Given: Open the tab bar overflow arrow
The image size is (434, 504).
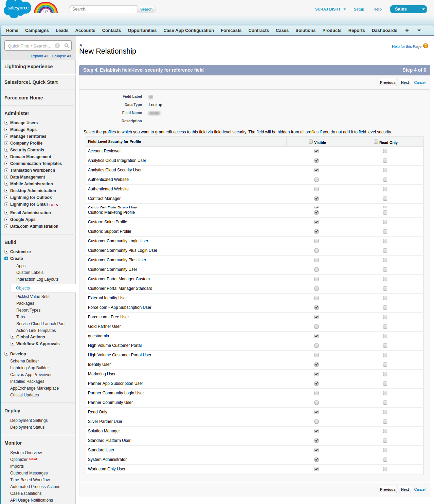Looking at the screenshot, I should point(419,31).
